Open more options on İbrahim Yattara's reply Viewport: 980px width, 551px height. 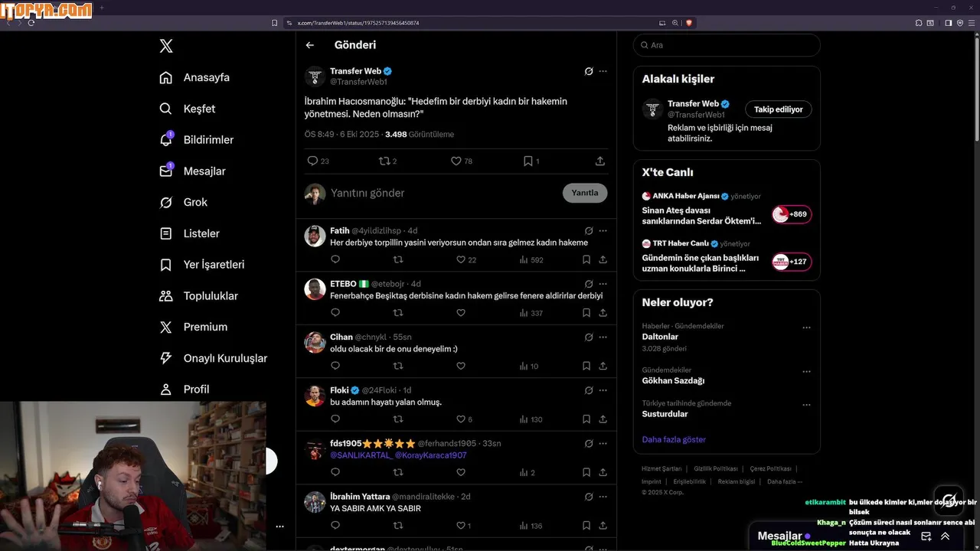603,497
